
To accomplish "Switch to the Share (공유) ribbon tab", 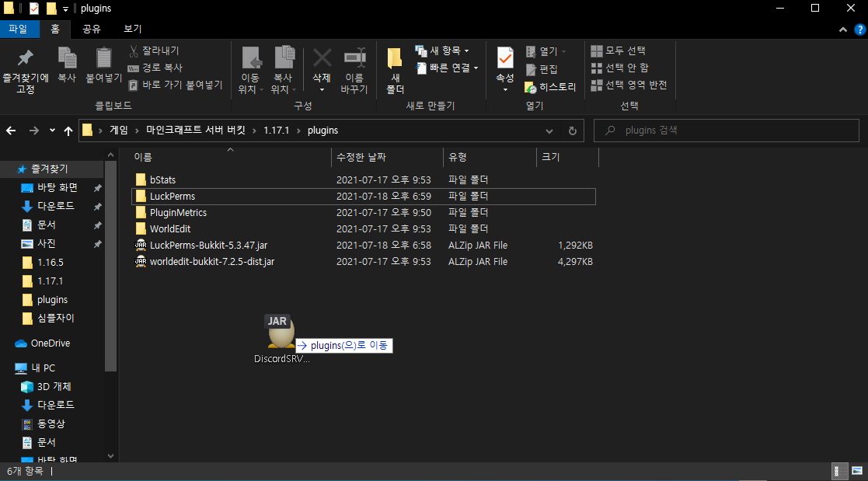I will tap(92, 29).
